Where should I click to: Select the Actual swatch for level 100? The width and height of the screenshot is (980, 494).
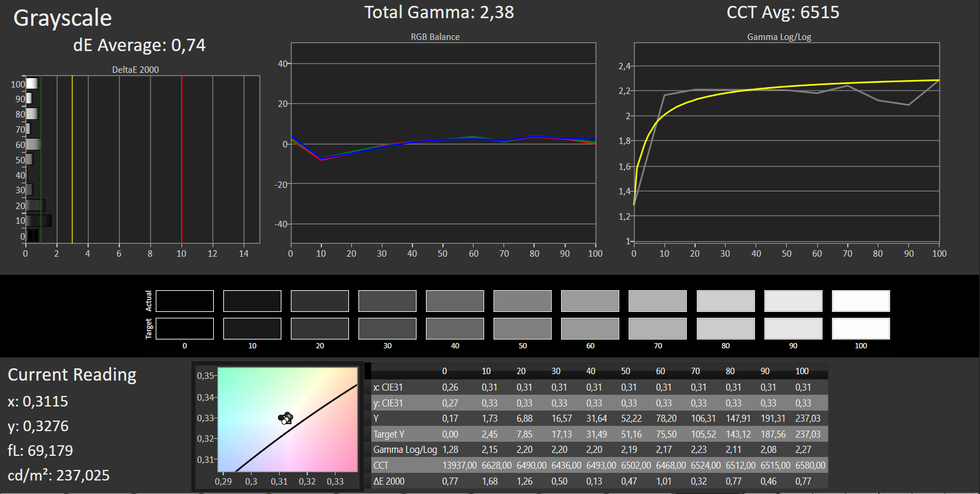click(x=861, y=301)
